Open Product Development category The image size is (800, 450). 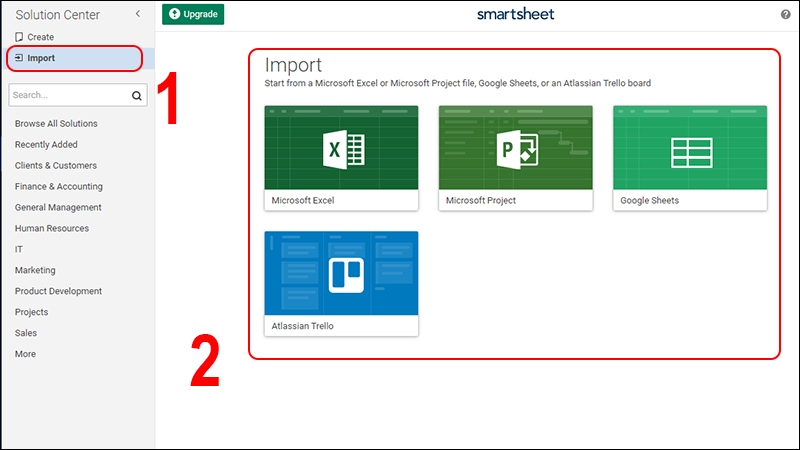click(x=58, y=291)
